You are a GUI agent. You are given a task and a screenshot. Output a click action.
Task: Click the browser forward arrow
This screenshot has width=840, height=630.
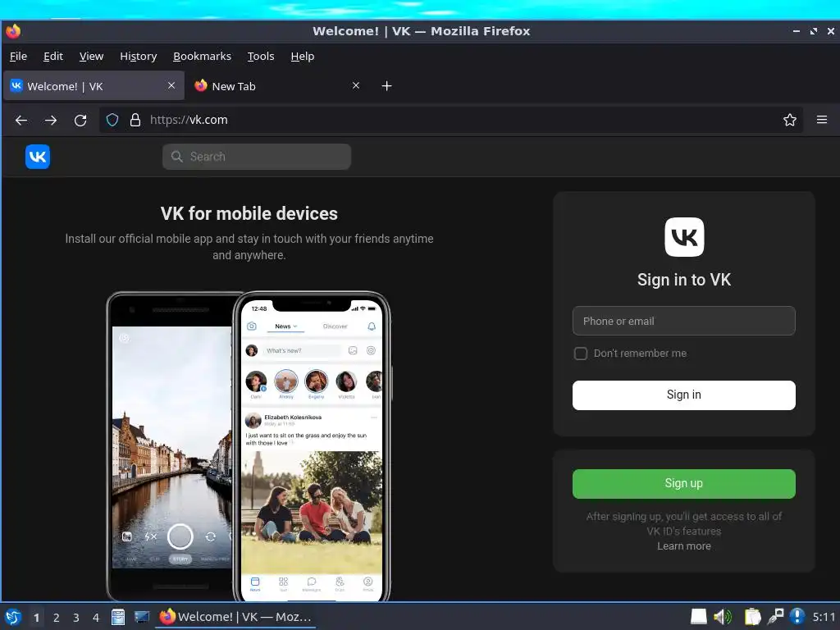click(x=51, y=120)
